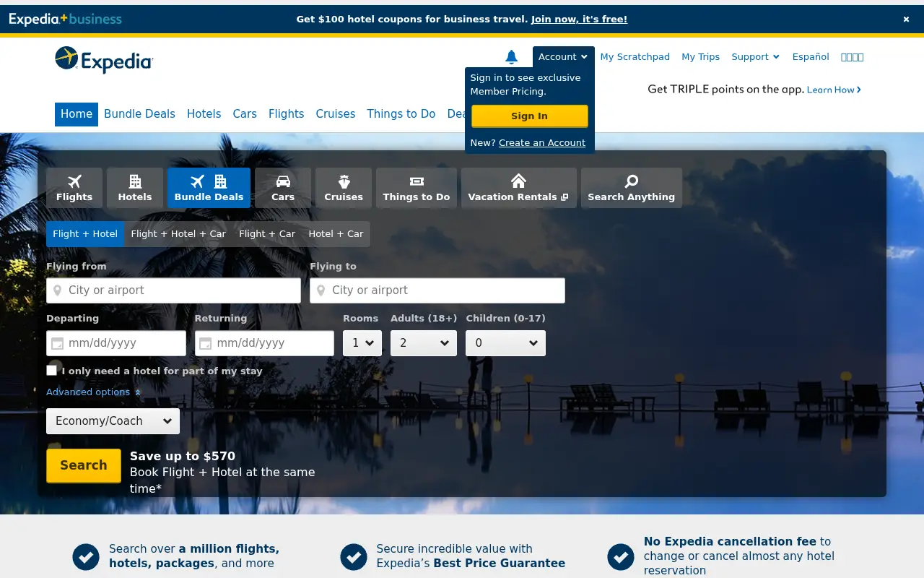Image resolution: width=924 pixels, height=578 pixels.
Task: Open Bundle Deals in the nav bar
Action: [x=139, y=114]
